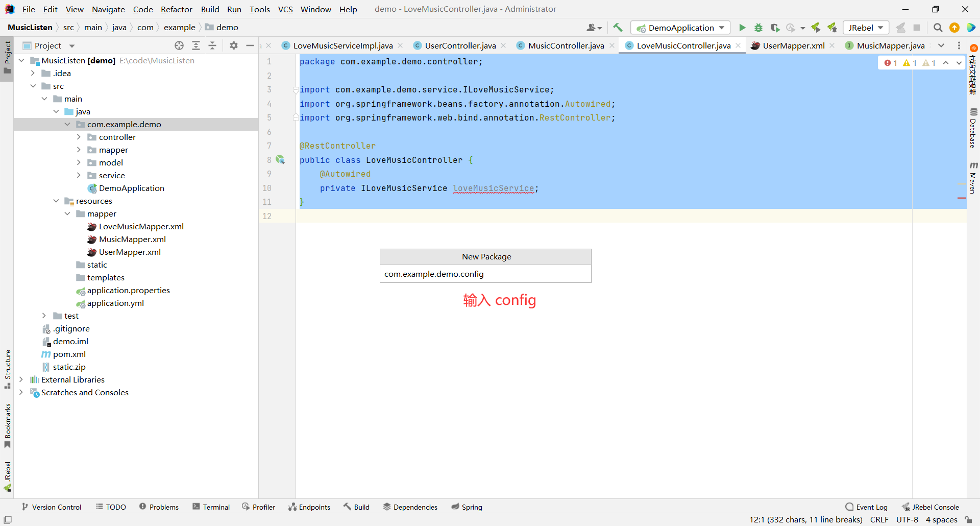The height and width of the screenshot is (526, 980).
Task: Go to previous highlighted error arrow
Action: [x=946, y=63]
